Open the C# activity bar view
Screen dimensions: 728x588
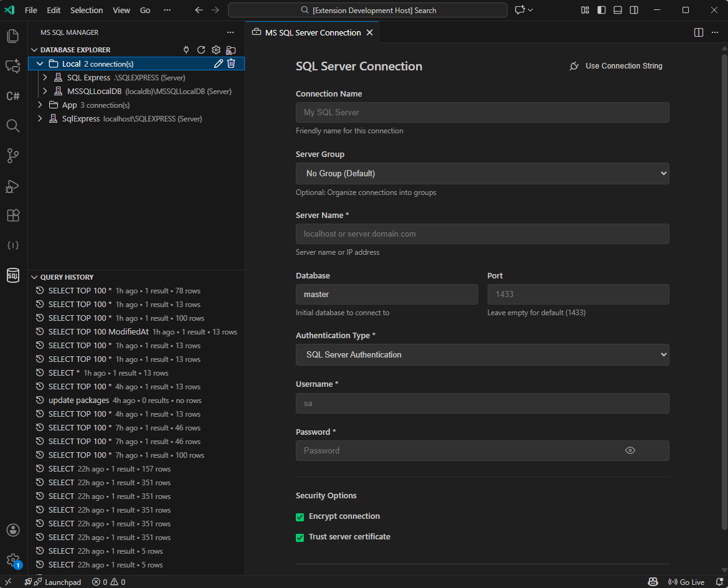click(13, 96)
